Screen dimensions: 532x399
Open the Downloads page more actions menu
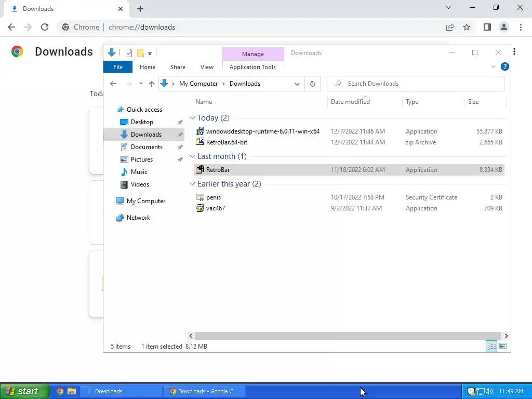point(514,51)
